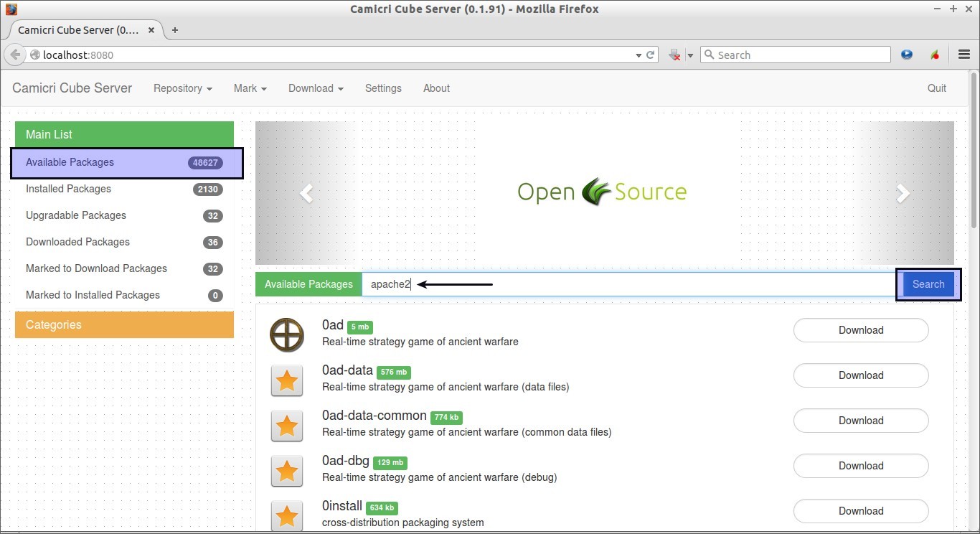Open dropdown arrow next to download manager icon
Image resolution: width=980 pixels, height=534 pixels.
pyautogui.click(x=690, y=55)
